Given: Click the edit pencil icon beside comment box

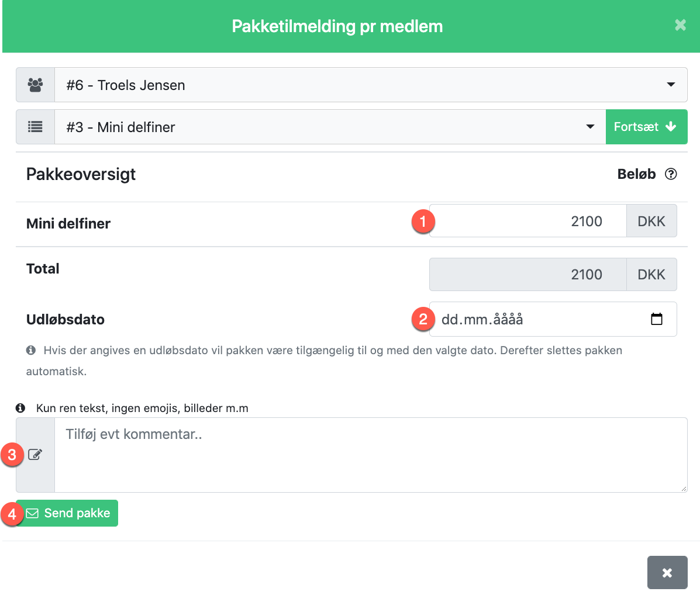Looking at the screenshot, I should (x=35, y=454).
